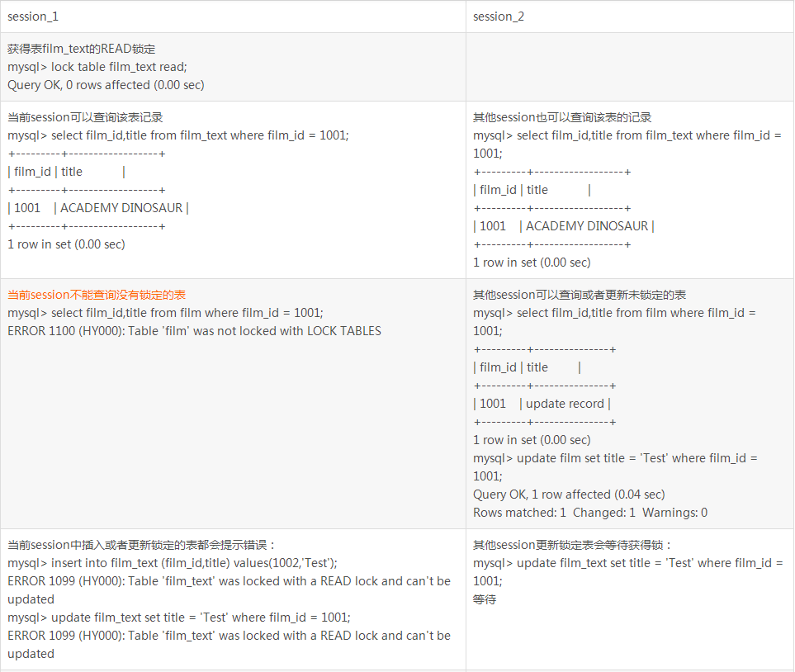Click '其他session也可以查询该表的记录' text
This screenshot has width=795, height=672.
(x=562, y=117)
